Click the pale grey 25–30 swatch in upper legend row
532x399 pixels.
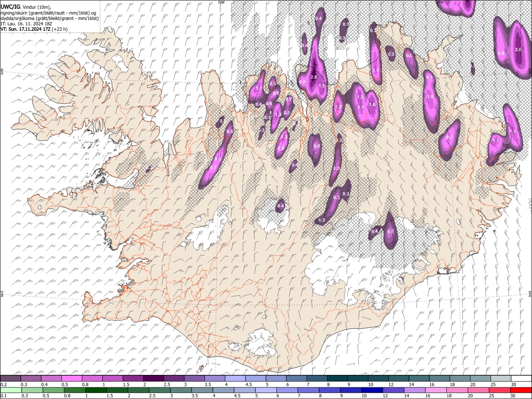[501, 379]
